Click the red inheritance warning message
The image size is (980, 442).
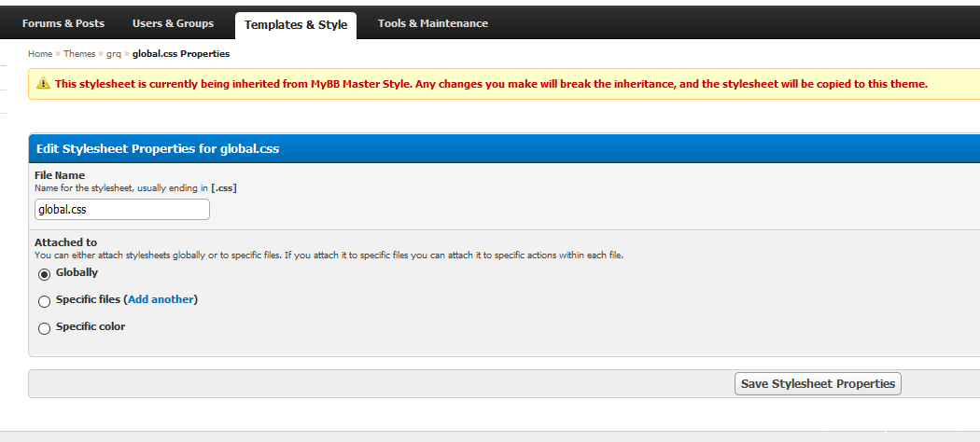coord(491,84)
